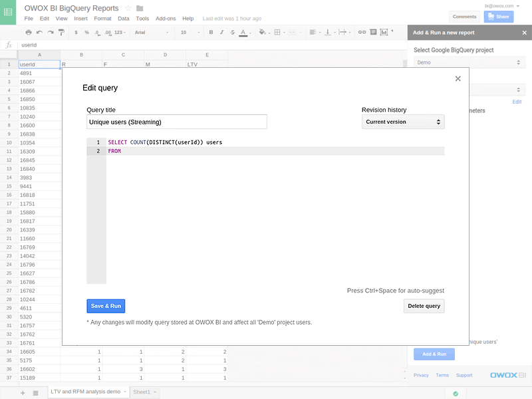Image resolution: width=532 pixels, height=399 pixels.
Task: Toggle strikethrough formatting
Action: click(x=232, y=32)
